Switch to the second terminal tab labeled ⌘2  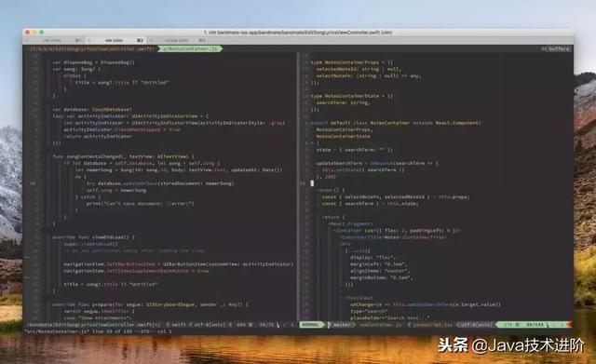(115, 40)
